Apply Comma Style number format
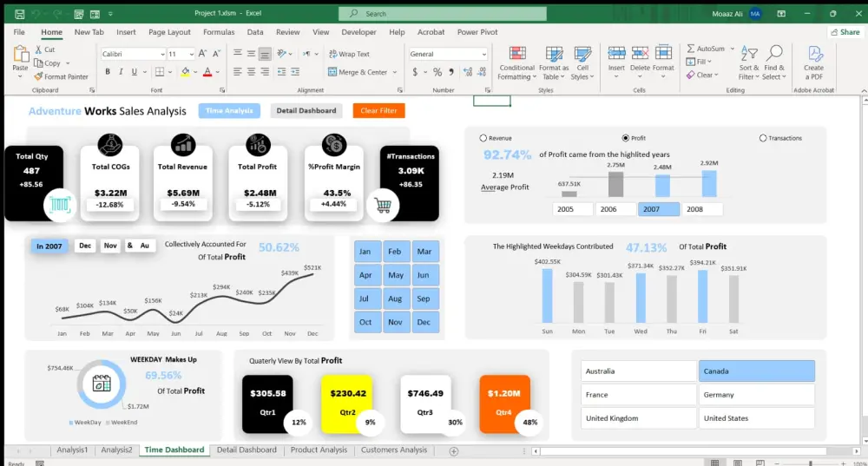 click(x=451, y=72)
